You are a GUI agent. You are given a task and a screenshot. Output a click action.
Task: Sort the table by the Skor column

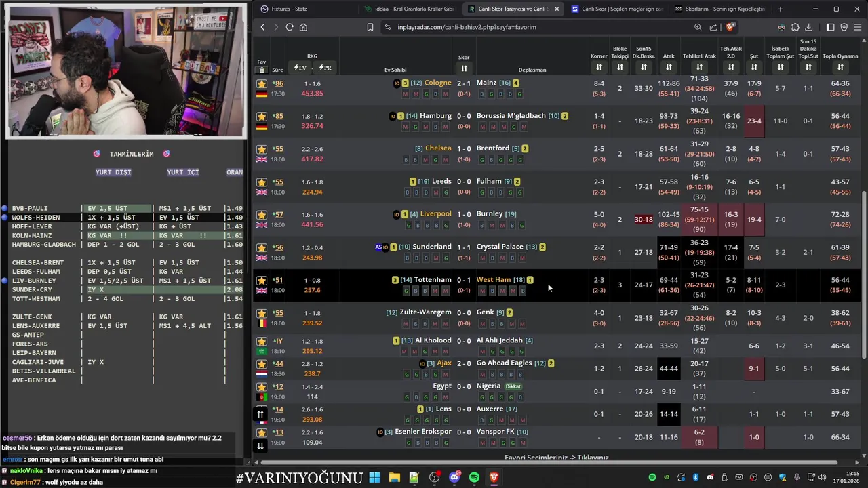click(x=464, y=68)
